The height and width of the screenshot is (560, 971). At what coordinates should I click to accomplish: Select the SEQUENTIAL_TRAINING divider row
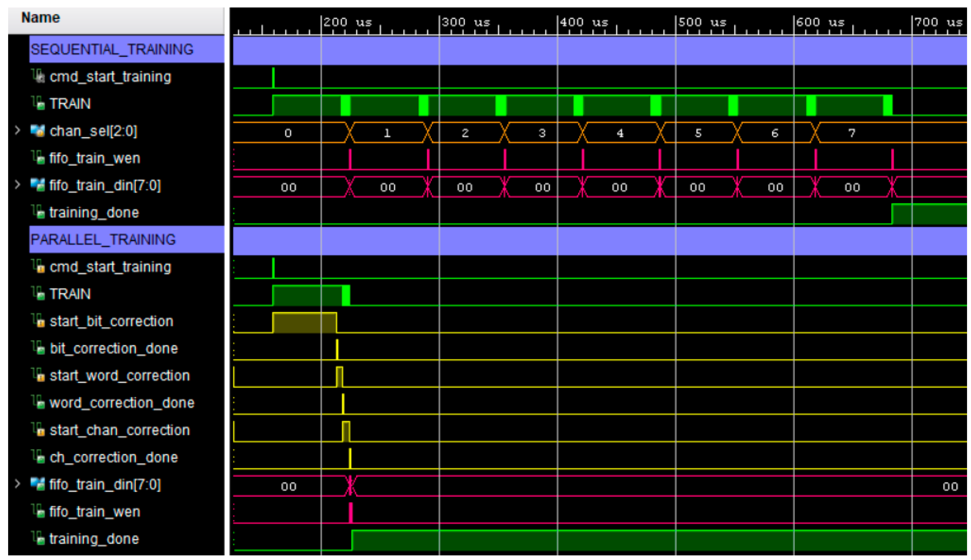click(112, 49)
